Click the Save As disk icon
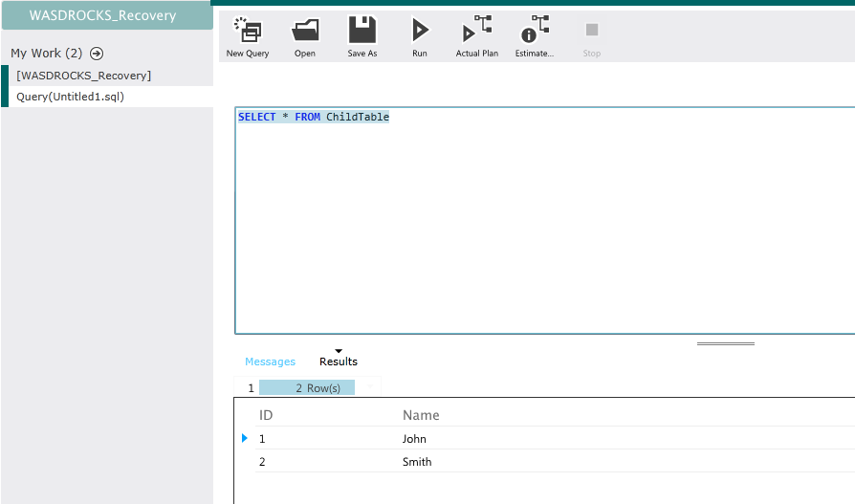 [x=362, y=32]
